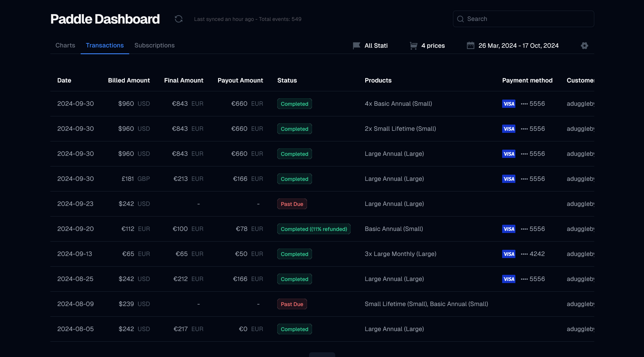Click the last synced status text
The image size is (644, 357).
pyautogui.click(x=248, y=19)
